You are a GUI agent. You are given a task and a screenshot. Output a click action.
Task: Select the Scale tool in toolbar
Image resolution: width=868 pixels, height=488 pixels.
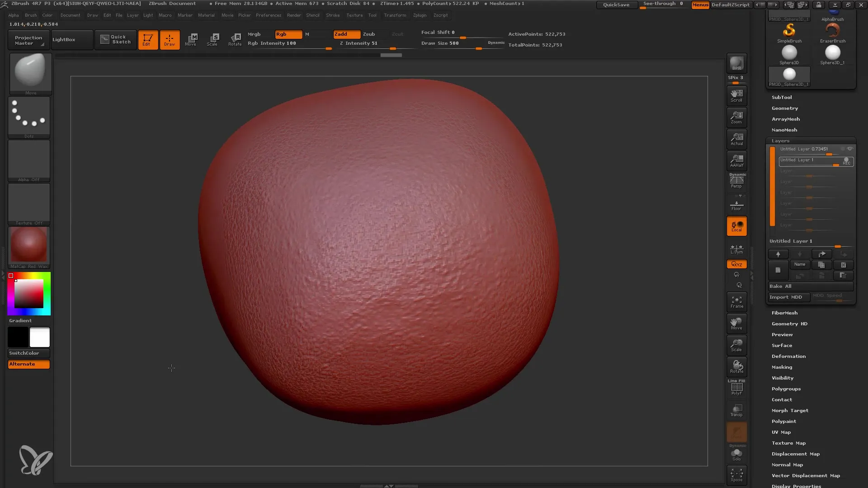213,39
